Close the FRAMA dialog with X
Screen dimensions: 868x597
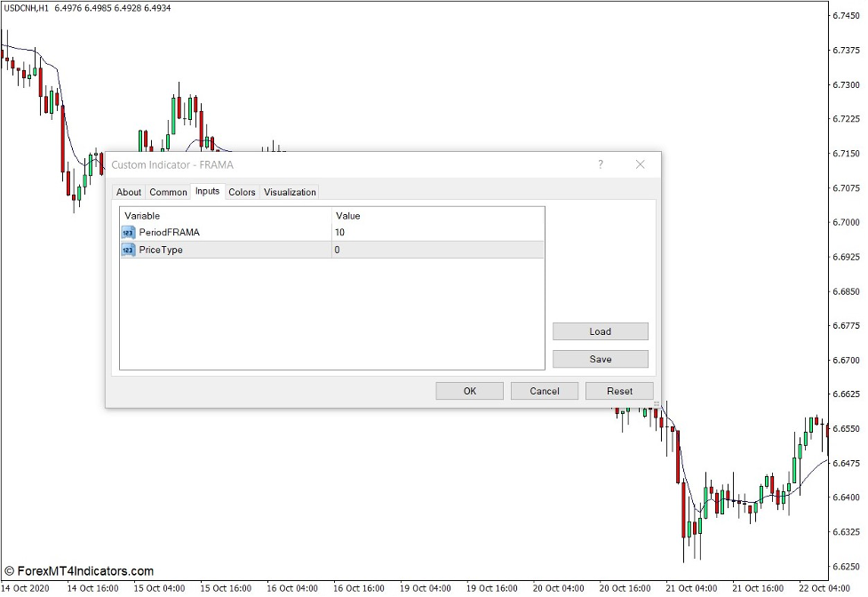[640, 164]
